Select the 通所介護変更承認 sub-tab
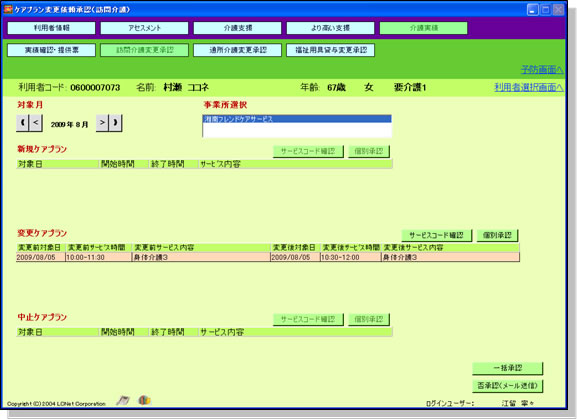The height and width of the screenshot is (419, 577). click(237, 50)
